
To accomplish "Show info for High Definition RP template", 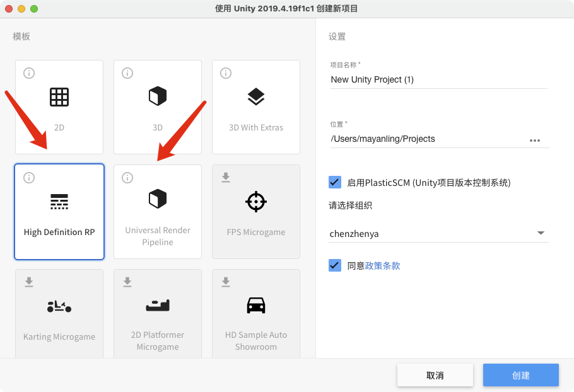I will pos(29,178).
